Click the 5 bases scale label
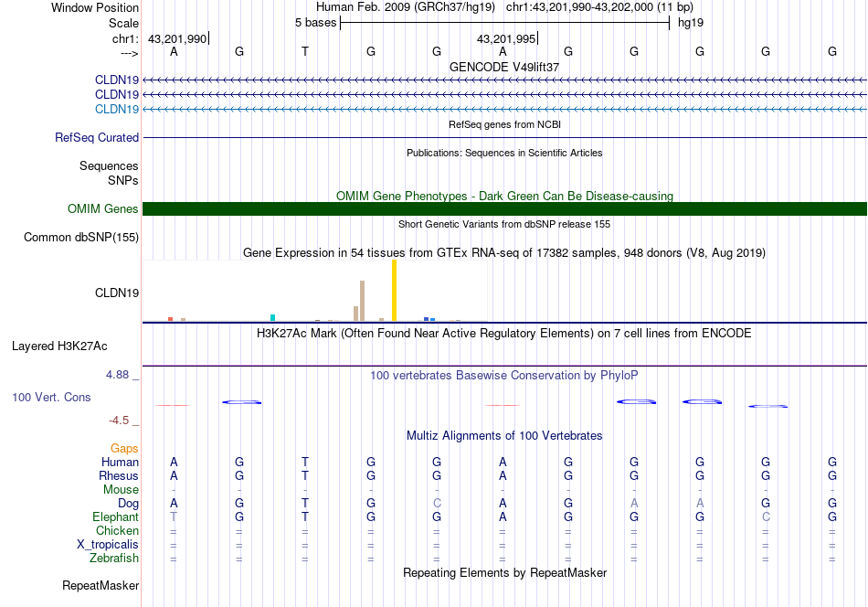The image size is (868, 607). [x=315, y=23]
